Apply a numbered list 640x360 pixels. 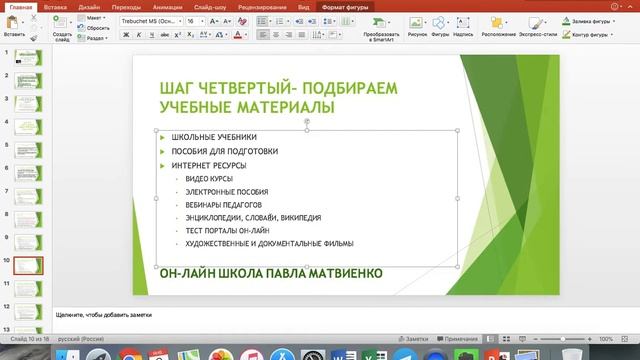[x=280, y=21]
